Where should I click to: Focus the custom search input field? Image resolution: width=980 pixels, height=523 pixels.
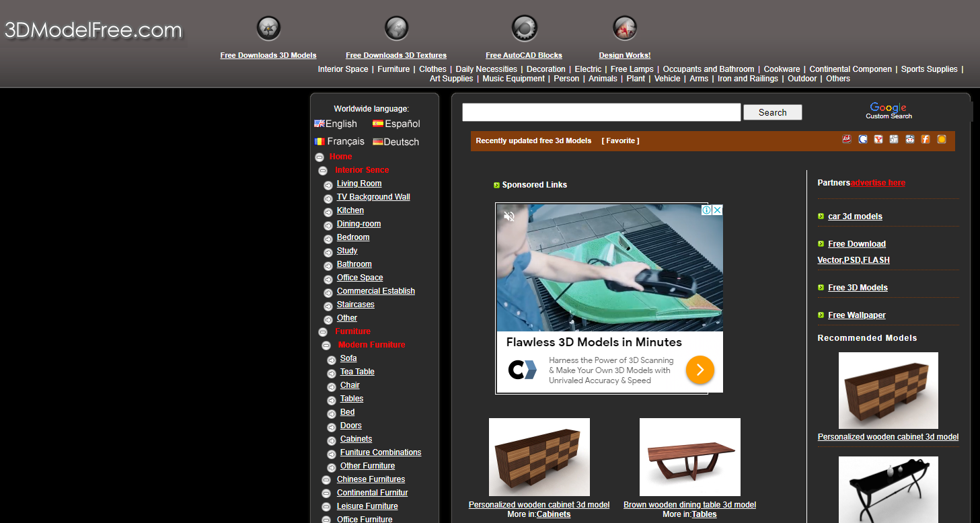coord(601,112)
